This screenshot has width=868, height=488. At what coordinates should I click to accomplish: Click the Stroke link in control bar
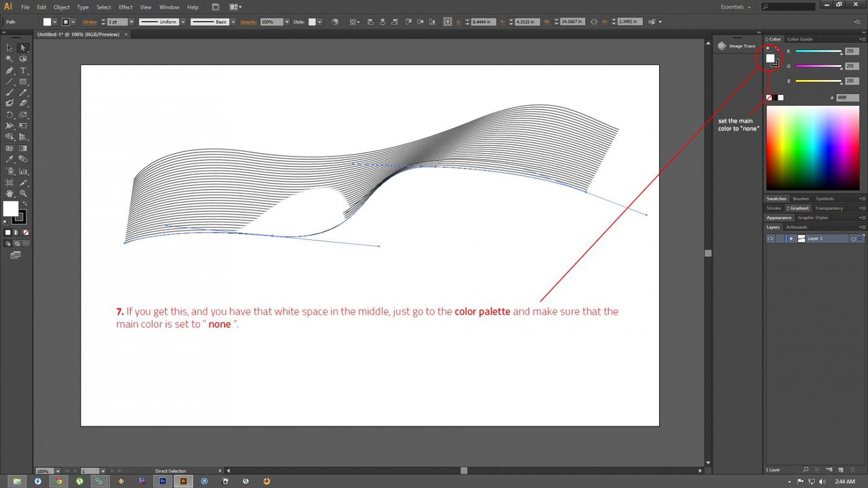[x=90, y=22]
